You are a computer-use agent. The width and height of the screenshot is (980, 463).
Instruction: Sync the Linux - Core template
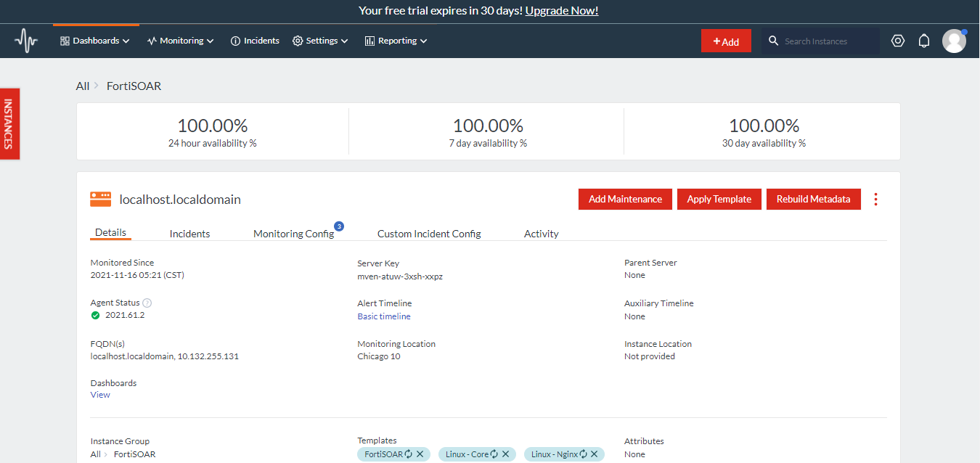(x=493, y=454)
